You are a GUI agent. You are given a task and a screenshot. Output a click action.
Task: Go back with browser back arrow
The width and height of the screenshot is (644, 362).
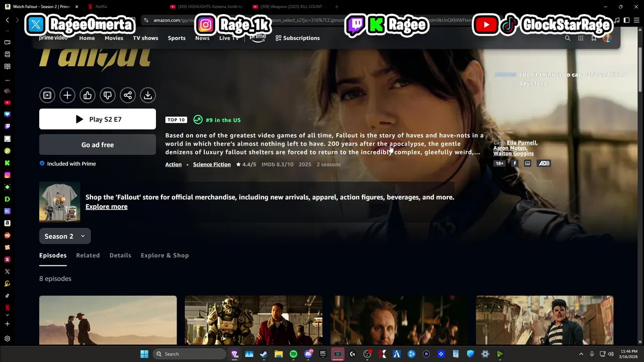pyautogui.click(x=7, y=20)
